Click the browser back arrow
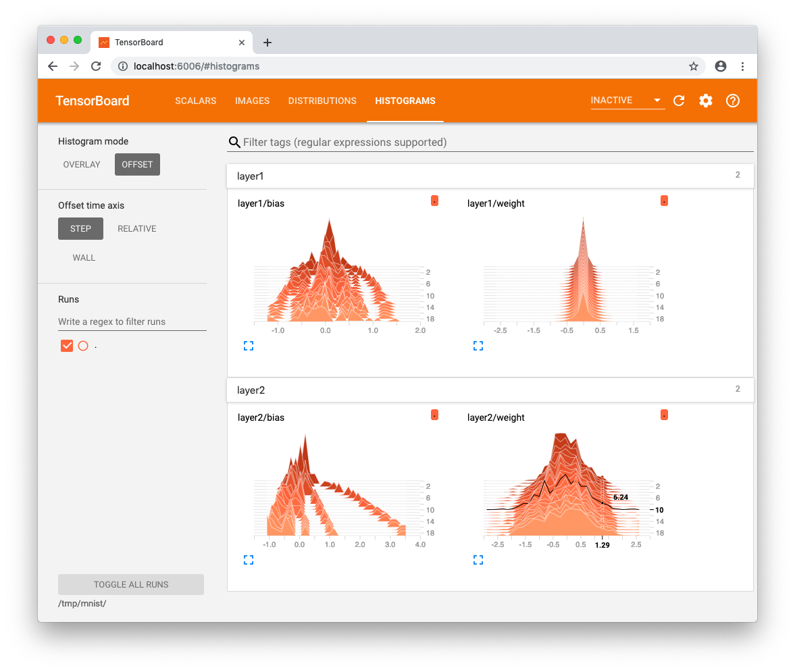795x672 pixels. click(x=53, y=66)
